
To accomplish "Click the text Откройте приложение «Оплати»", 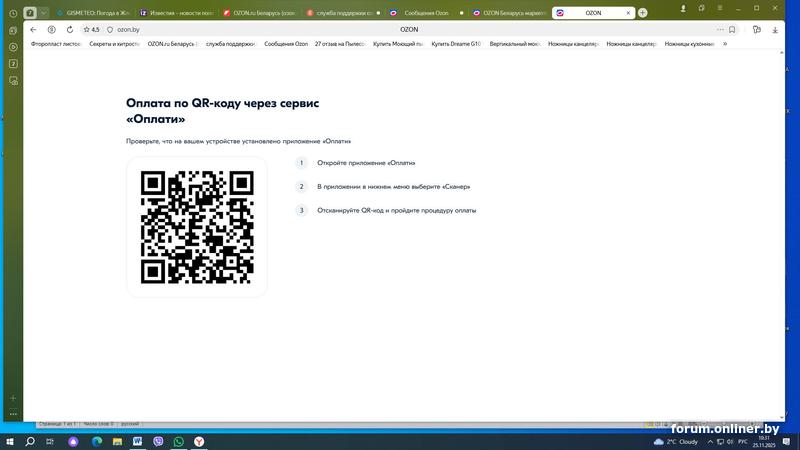I will tap(366, 163).
